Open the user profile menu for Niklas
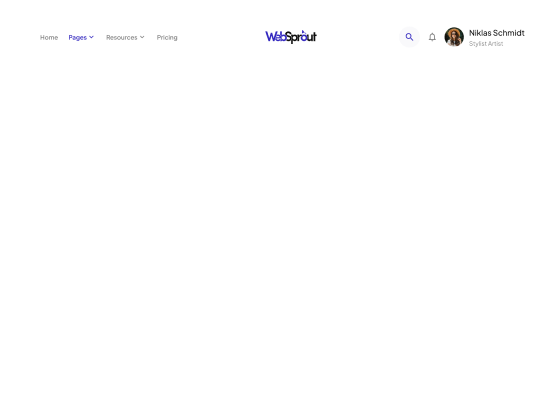 484,37
